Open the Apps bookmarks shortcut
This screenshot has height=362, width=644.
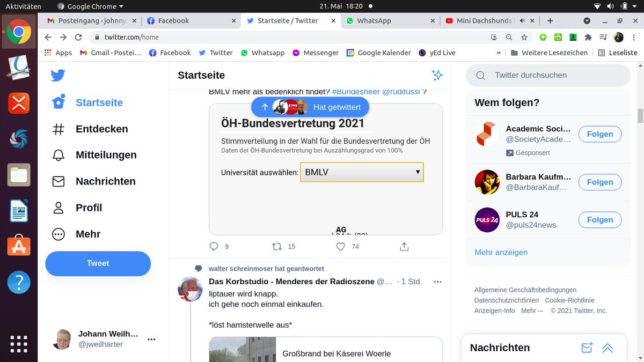pyautogui.click(x=58, y=53)
